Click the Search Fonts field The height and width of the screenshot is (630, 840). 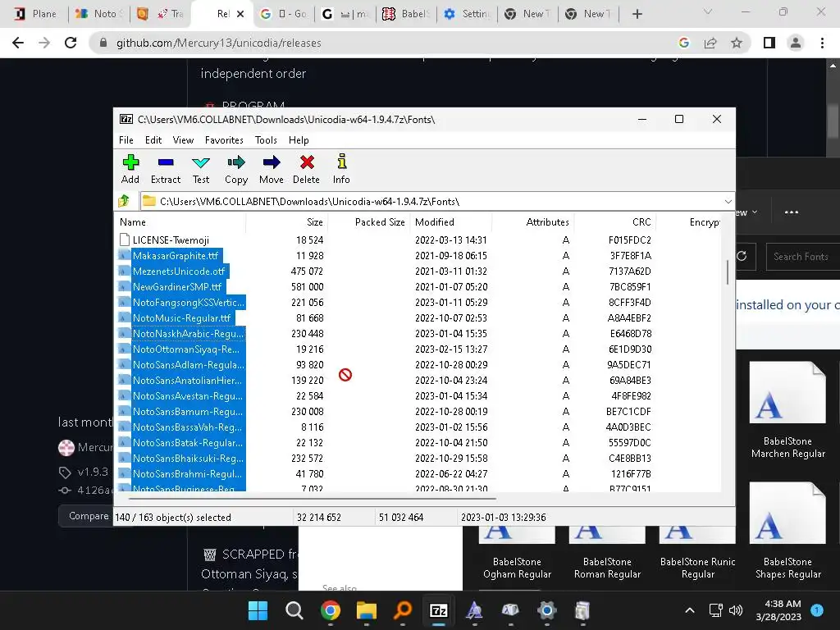[x=802, y=257]
